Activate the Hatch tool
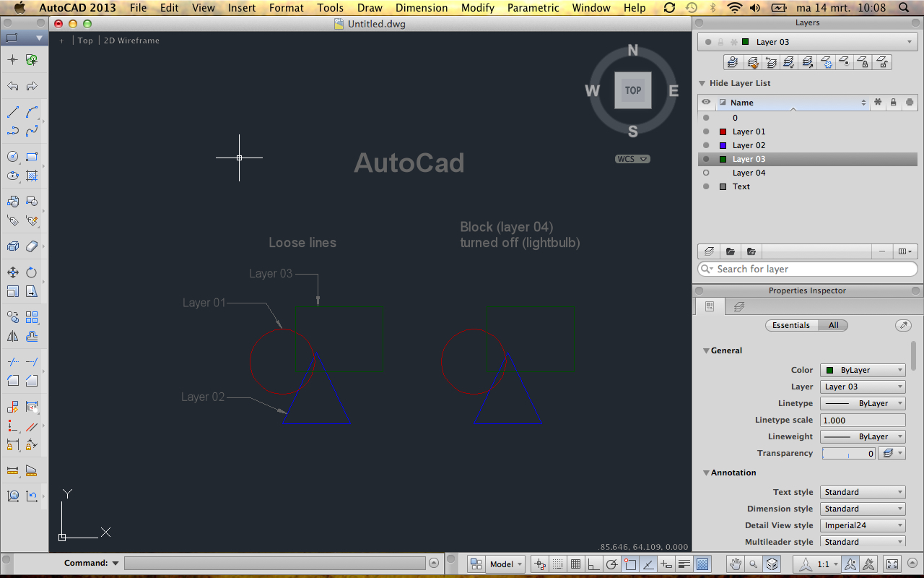 [32, 175]
